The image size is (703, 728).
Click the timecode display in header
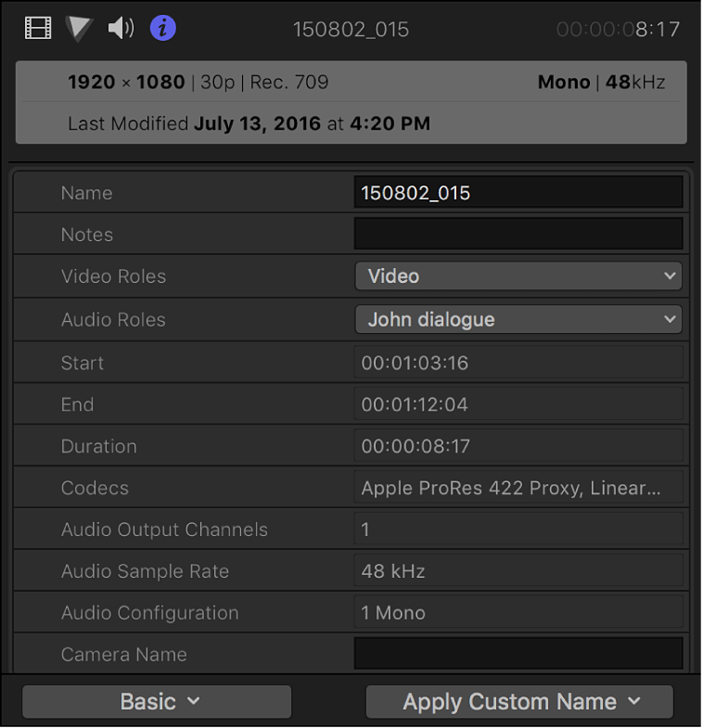tap(618, 30)
